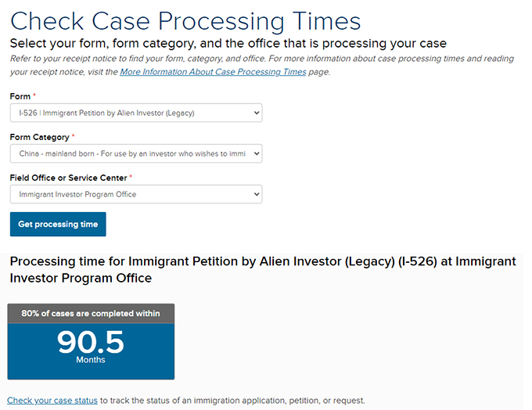Click the Field Office or Service Center label
This screenshot has width=532, height=410.
tap(68, 178)
